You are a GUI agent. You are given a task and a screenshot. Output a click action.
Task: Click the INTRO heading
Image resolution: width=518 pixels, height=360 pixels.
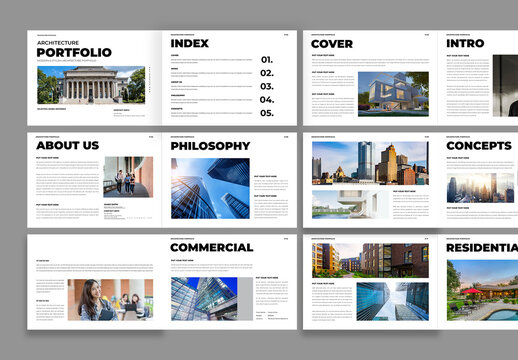(x=465, y=43)
